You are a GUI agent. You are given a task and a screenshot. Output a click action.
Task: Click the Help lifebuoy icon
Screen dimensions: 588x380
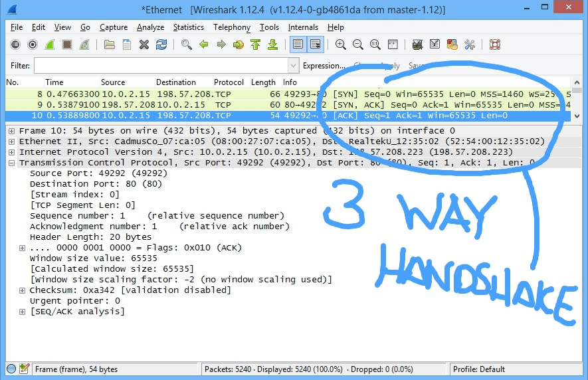tap(494, 45)
